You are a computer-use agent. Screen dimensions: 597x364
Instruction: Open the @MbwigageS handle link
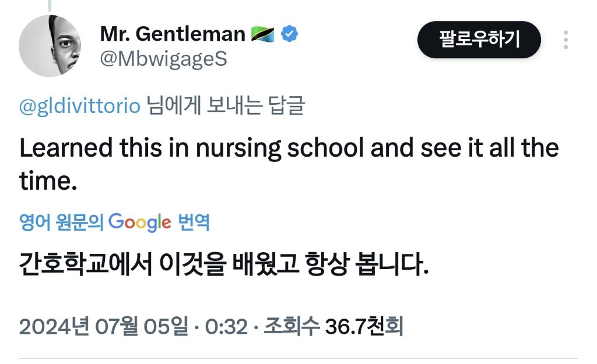click(x=163, y=59)
